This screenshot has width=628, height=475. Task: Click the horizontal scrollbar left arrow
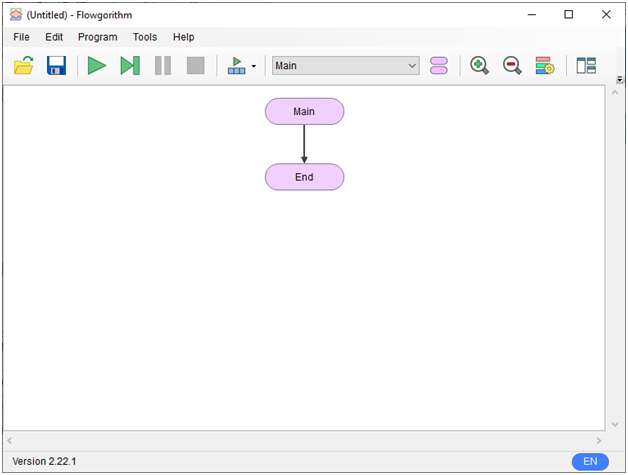[x=10, y=441]
